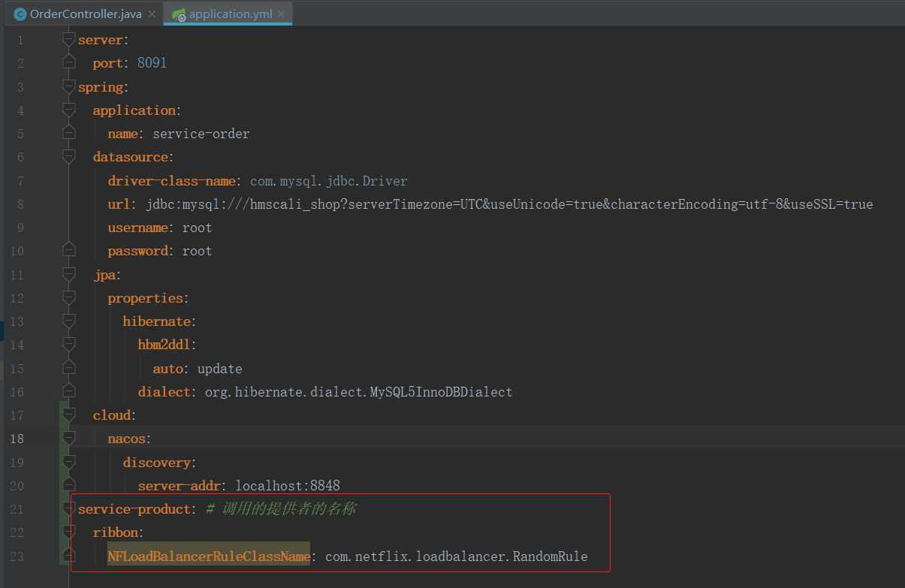This screenshot has width=905, height=588.
Task: Click the root value on password line
Action: 197,251
